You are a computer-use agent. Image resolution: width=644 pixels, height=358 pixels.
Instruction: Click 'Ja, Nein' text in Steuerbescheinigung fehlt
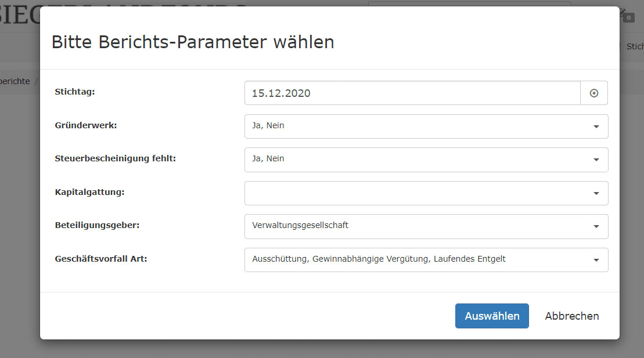click(268, 158)
